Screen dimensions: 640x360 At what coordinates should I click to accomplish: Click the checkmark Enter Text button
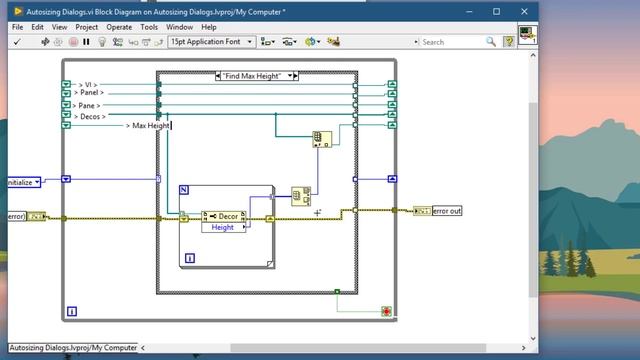17,42
